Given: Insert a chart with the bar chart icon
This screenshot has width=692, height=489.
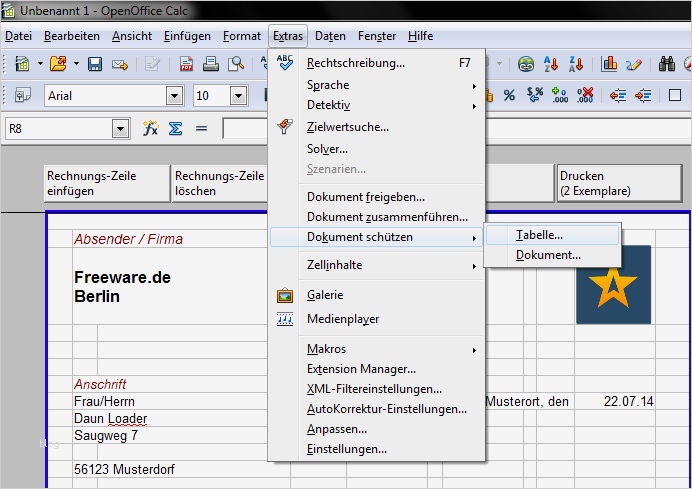Looking at the screenshot, I should coord(609,64).
